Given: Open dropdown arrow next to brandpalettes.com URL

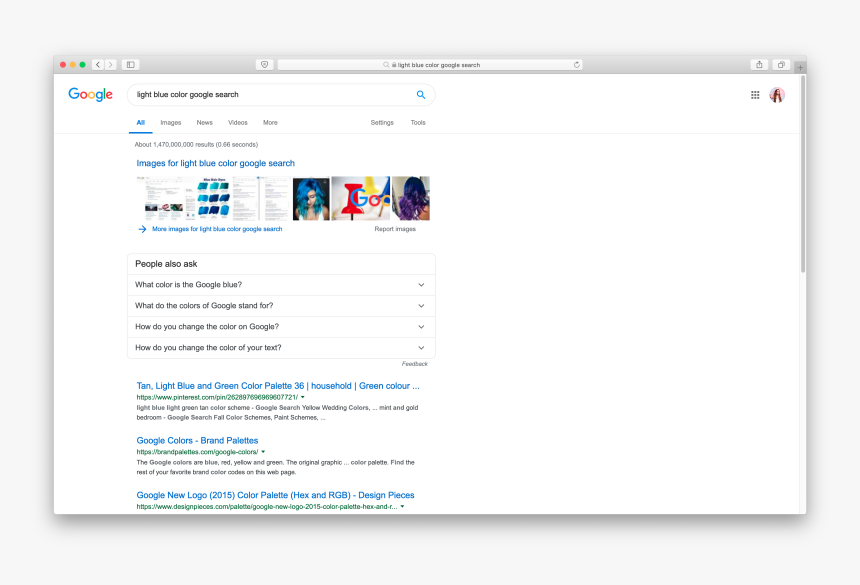Looking at the screenshot, I should point(263,452).
